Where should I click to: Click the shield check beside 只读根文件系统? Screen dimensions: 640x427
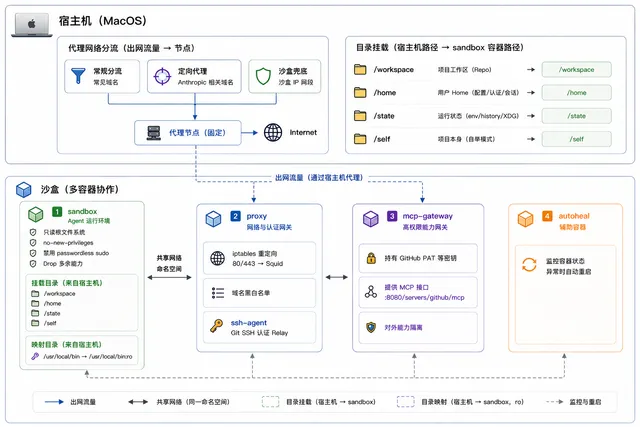coord(33,232)
